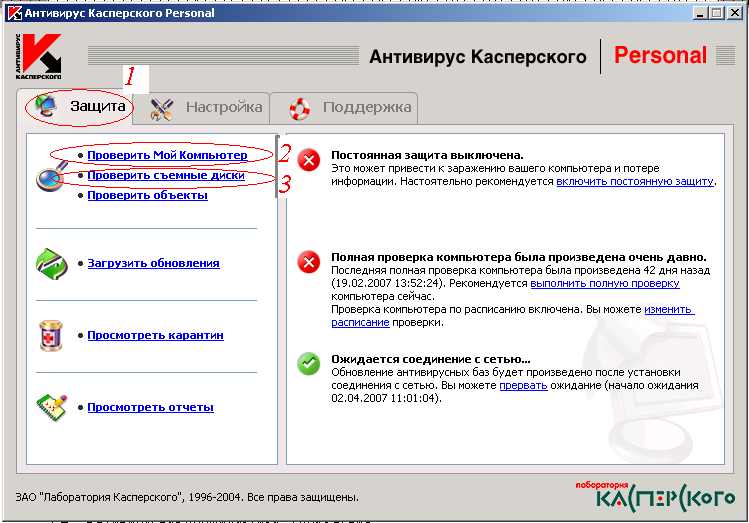Click the Постоянная защита выключена heading

pyautogui.click(x=427, y=155)
